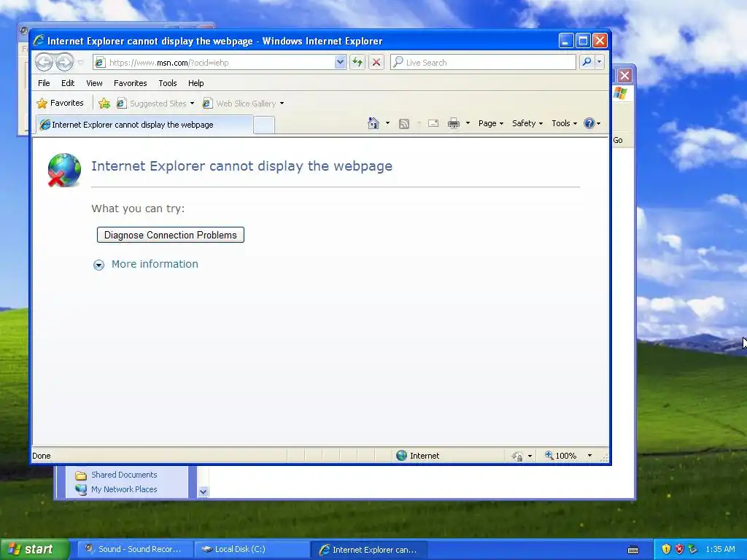Open a new blank tab

click(264, 125)
